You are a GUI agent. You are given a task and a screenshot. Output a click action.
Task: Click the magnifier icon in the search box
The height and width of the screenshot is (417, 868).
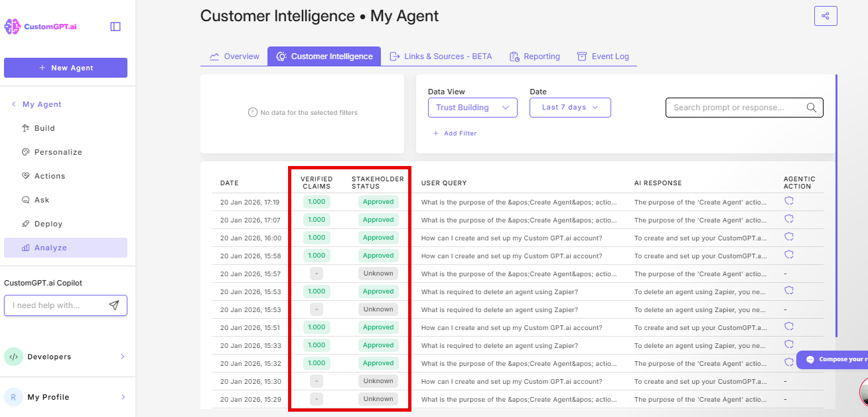tap(811, 108)
